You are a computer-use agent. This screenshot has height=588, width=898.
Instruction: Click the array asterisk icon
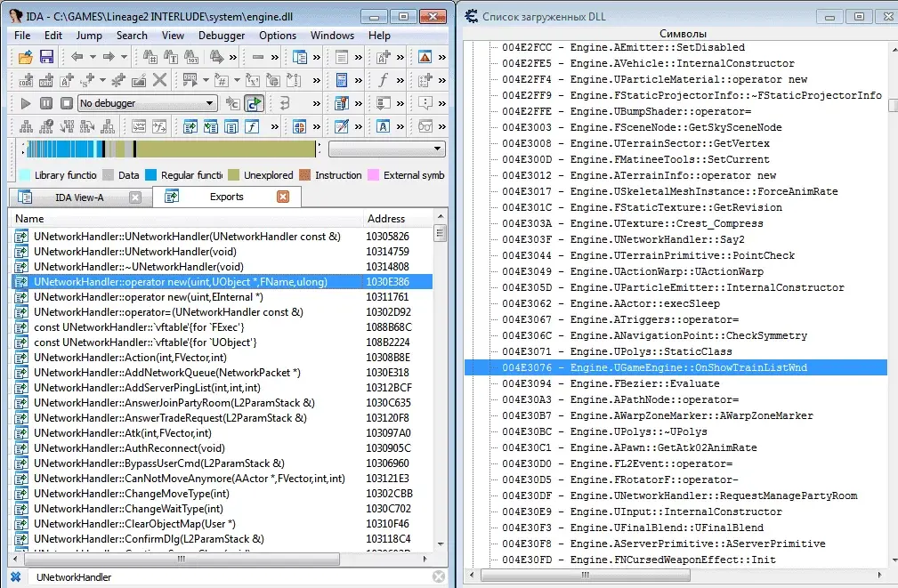pyautogui.click(x=118, y=80)
